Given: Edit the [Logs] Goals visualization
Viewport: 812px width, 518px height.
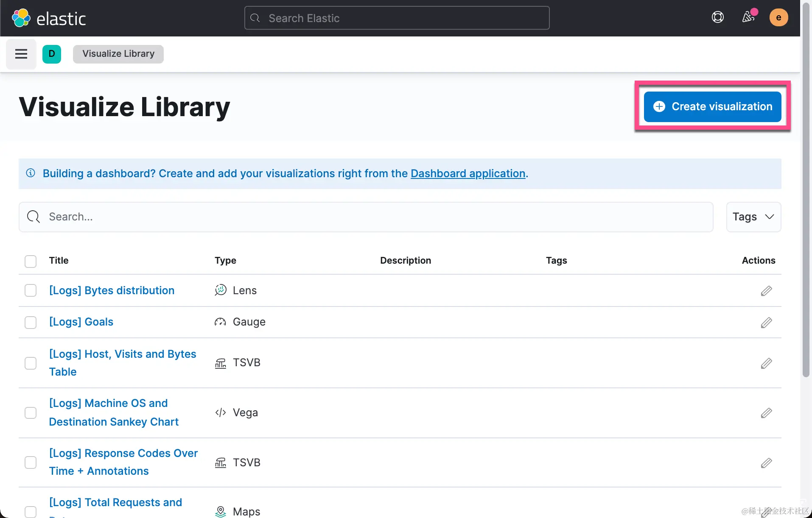Looking at the screenshot, I should coord(766,323).
